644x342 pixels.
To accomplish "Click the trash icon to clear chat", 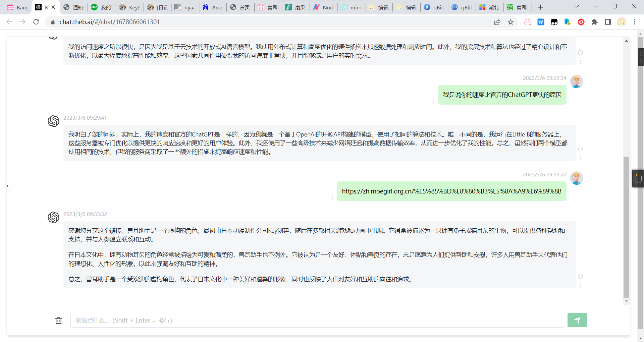I will point(58,321).
